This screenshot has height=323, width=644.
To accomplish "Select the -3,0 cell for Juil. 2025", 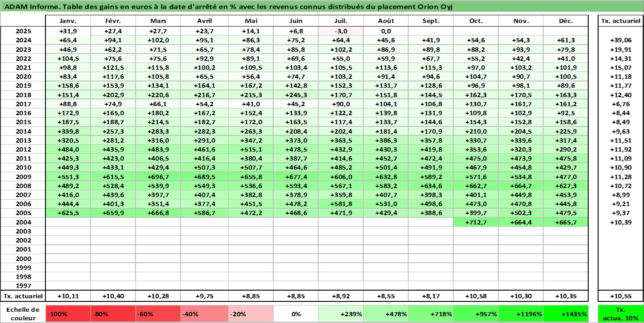I will (341, 31).
